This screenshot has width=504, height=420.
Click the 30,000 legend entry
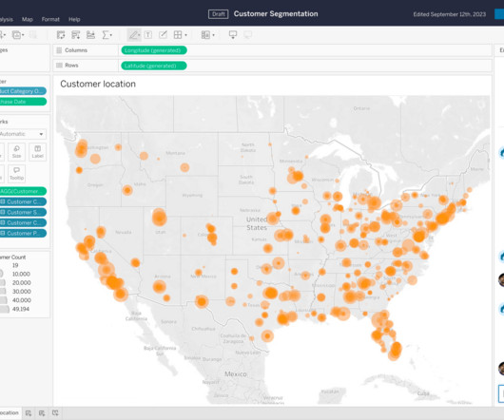click(22, 291)
